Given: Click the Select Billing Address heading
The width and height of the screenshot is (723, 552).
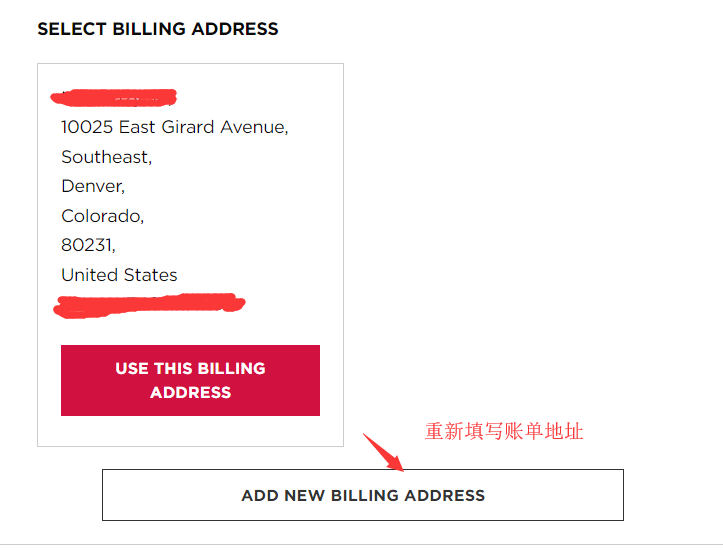Looking at the screenshot, I should [x=158, y=29].
